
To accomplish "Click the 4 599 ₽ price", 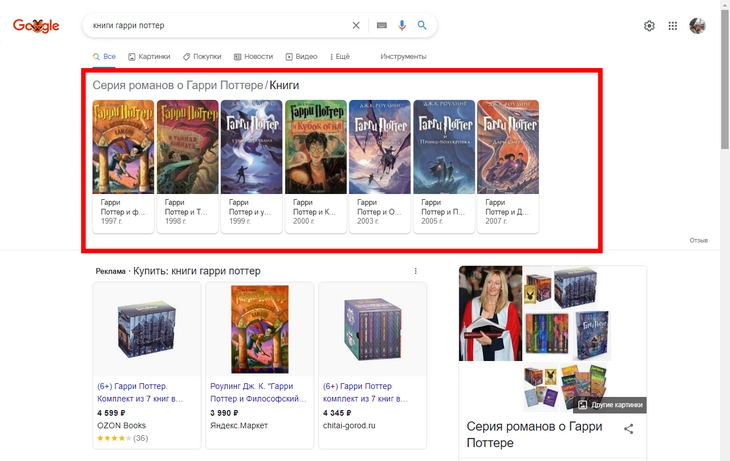I will click(111, 413).
